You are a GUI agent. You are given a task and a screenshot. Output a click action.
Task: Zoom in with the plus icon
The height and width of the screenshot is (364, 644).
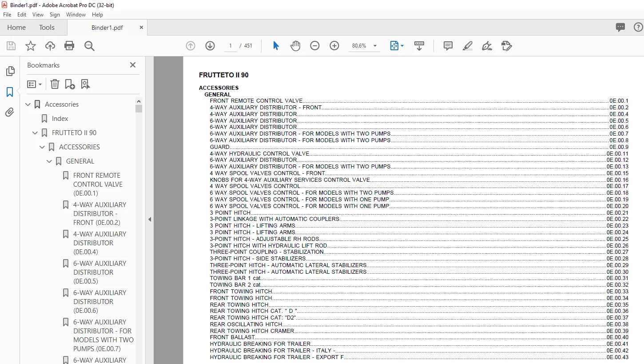pos(334,46)
